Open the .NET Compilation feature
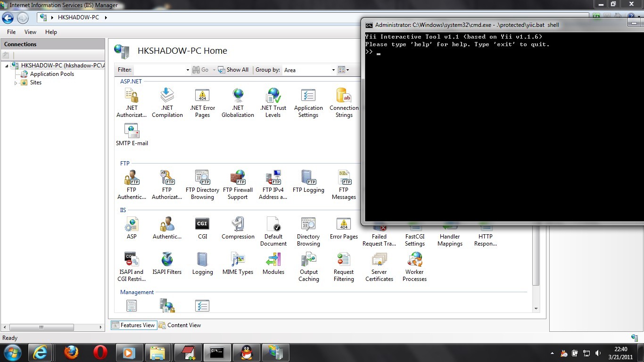The height and width of the screenshot is (362, 644). [167, 103]
